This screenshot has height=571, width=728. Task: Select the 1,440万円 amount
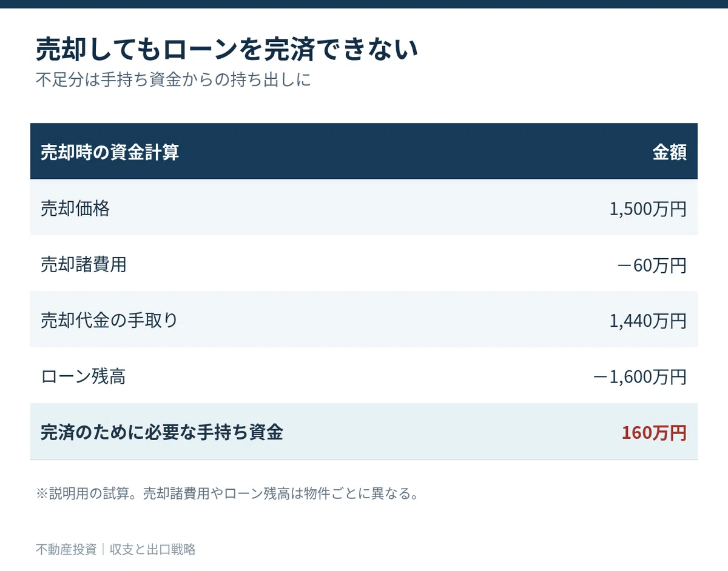(648, 321)
